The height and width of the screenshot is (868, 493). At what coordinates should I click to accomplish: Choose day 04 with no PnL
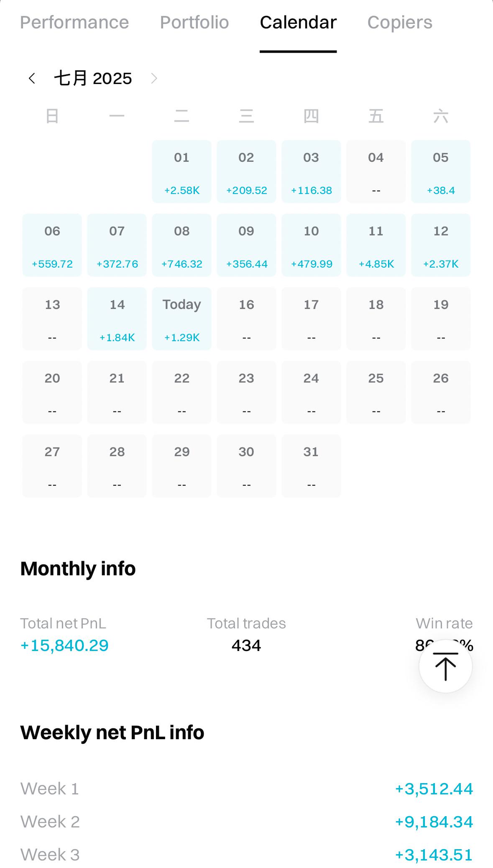tap(376, 171)
